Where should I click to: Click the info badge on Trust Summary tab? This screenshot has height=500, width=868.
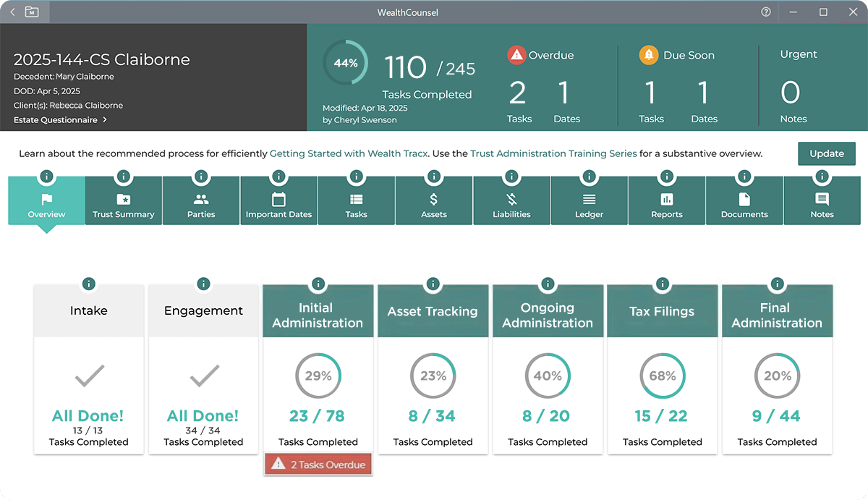[x=123, y=176]
